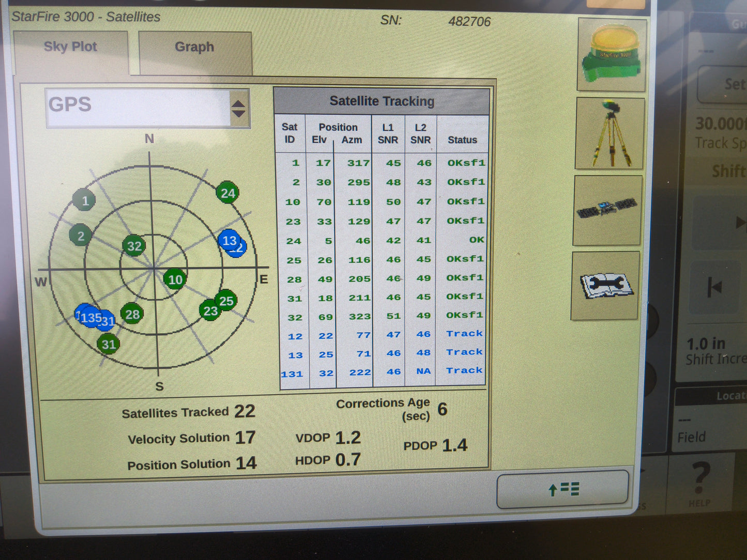This screenshot has height=560, width=747.
Task: Click the Status column header
Action: coord(462,140)
